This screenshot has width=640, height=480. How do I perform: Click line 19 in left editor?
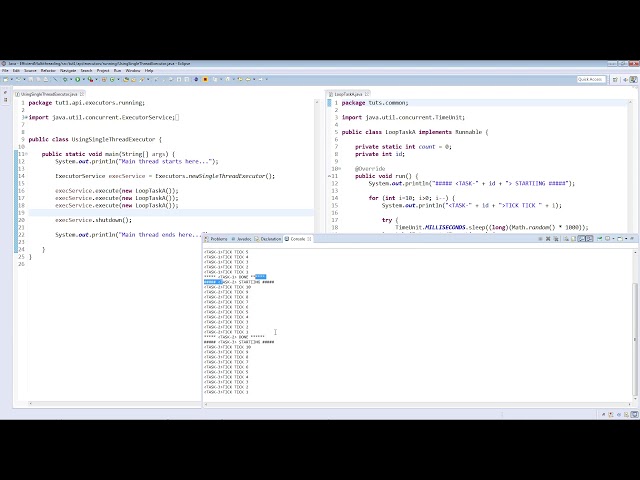(x=171, y=213)
